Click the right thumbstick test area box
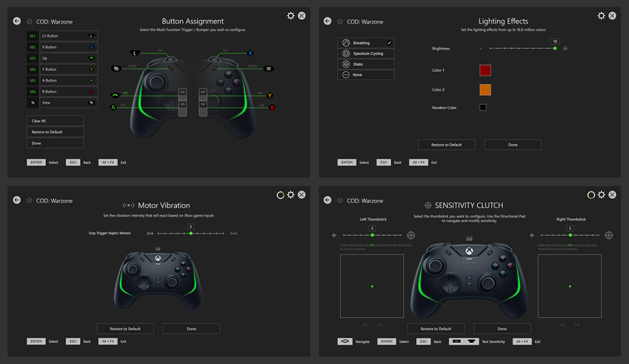This screenshot has height=364, width=629. coord(570,286)
